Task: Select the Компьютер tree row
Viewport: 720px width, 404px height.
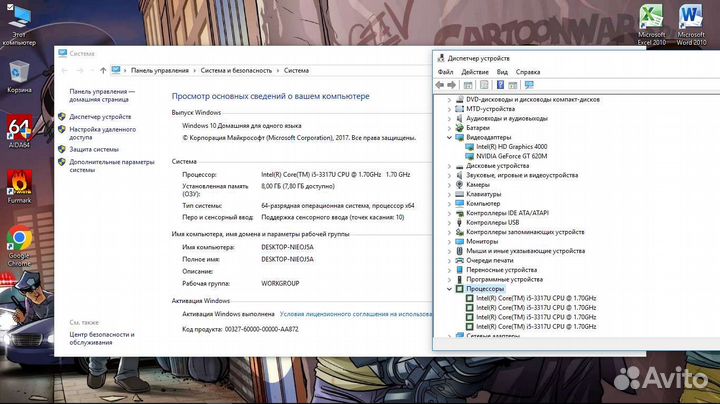Action: (483, 204)
